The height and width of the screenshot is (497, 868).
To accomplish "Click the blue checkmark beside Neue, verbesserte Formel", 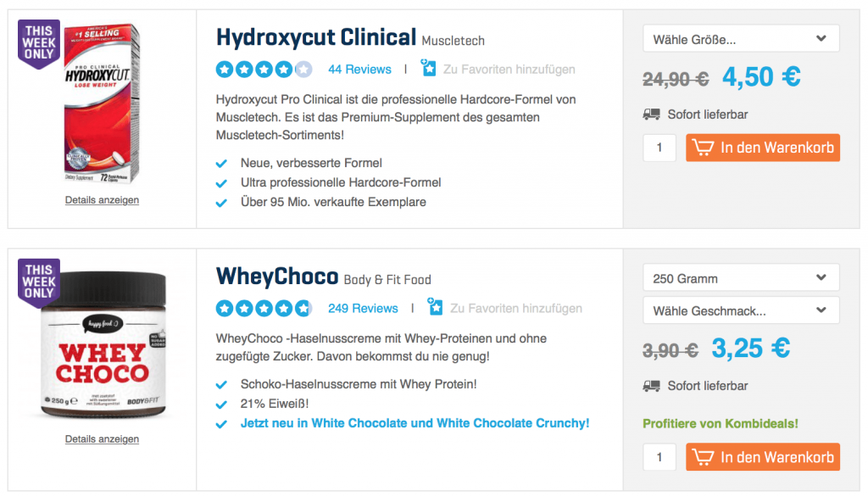I will (221, 164).
